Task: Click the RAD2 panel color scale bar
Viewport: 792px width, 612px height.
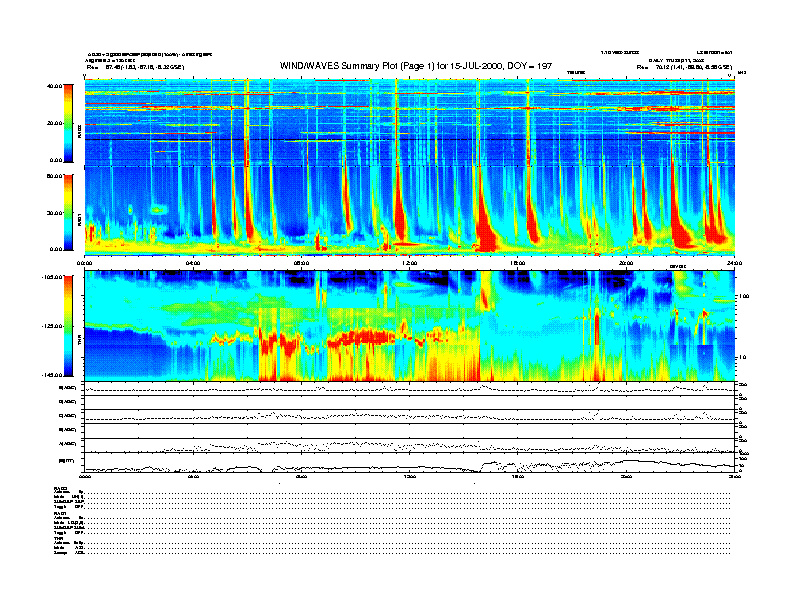Action: tap(68, 123)
